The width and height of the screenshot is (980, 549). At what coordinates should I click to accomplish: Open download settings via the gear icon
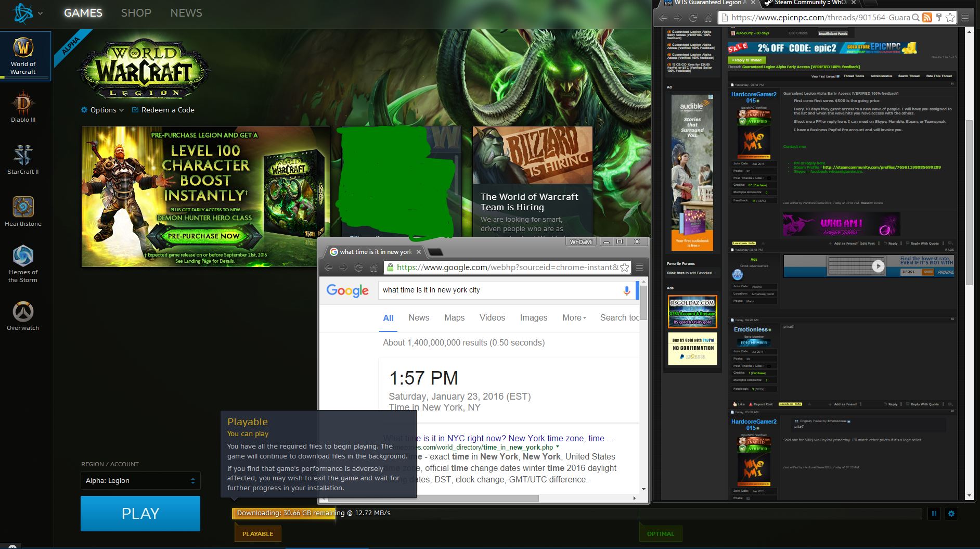pos(951,514)
